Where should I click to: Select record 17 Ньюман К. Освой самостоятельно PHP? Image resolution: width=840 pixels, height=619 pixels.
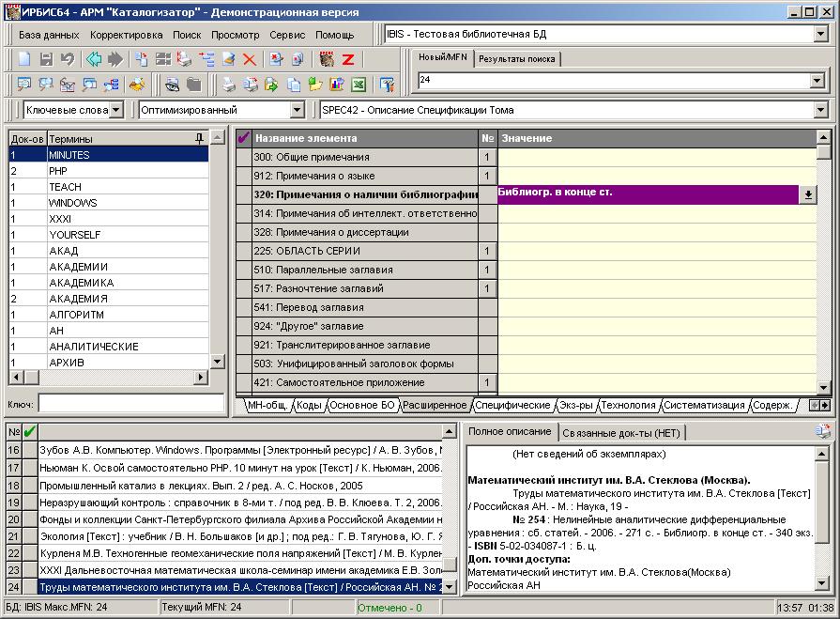click(240, 468)
